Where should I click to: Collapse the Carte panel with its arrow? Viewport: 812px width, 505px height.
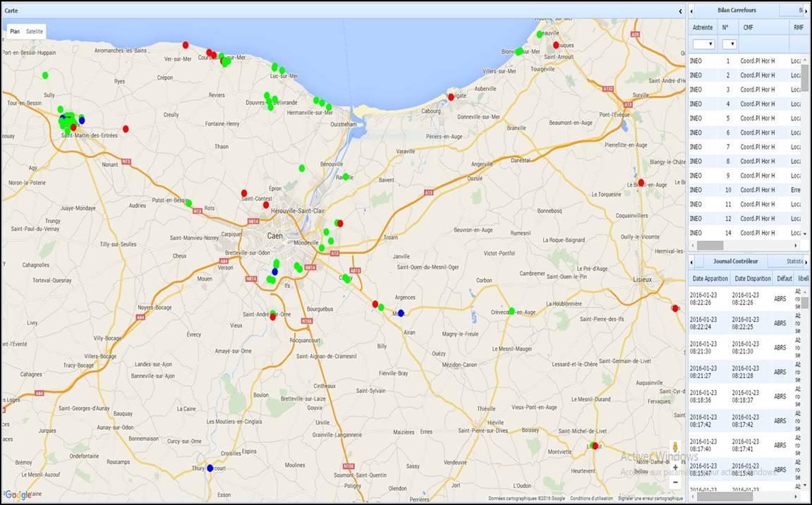[x=681, y=11]
